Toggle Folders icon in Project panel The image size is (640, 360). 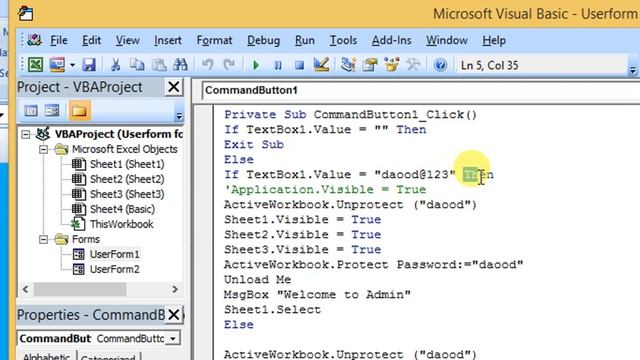pyautogui.click(x=79, y=111)
